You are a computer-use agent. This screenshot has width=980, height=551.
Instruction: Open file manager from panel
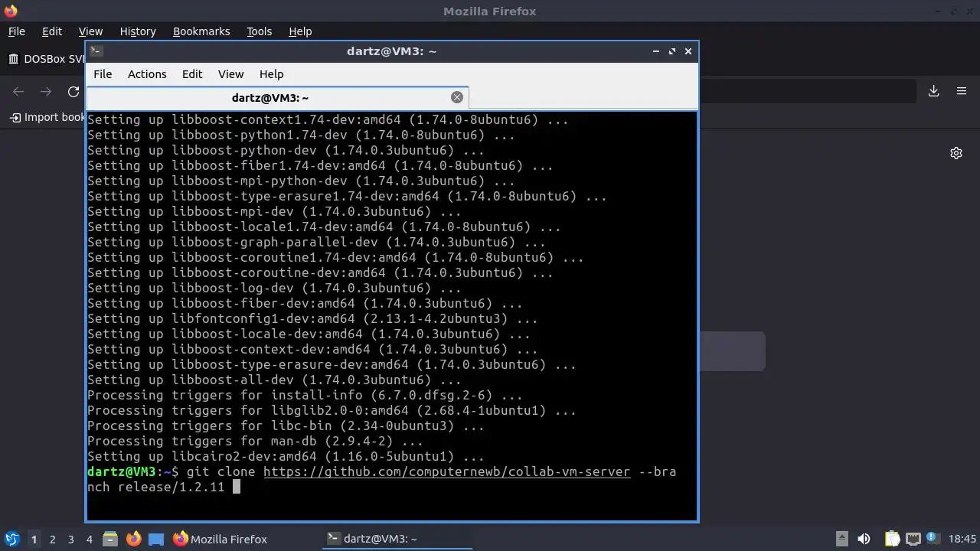point(110,539)
